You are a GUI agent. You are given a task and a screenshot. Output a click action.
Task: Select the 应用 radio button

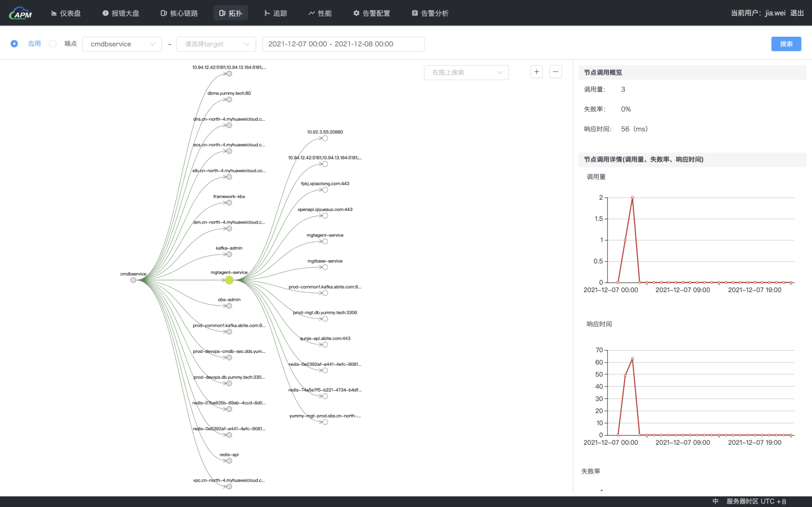point(14,44)
